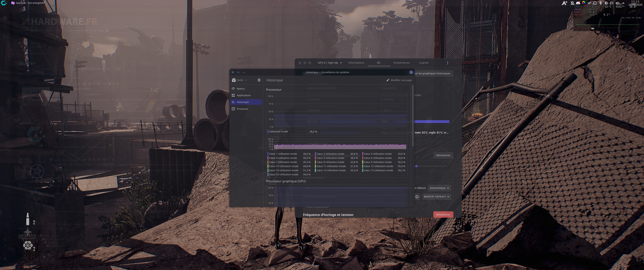Click the Cœur 16 Utilisation totale legend entry
This screenshot has height=270, width=644.
pos(289,175)
